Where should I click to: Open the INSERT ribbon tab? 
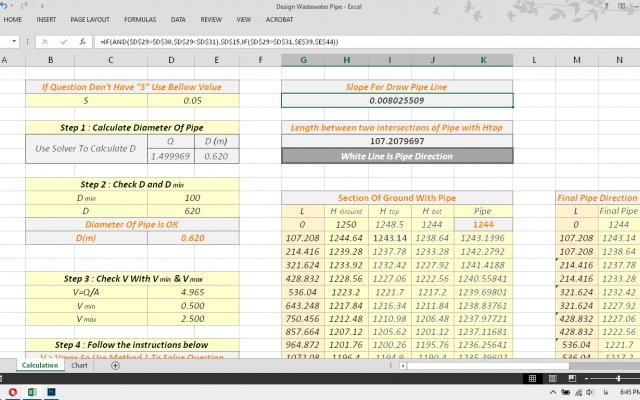pos(46,19)
